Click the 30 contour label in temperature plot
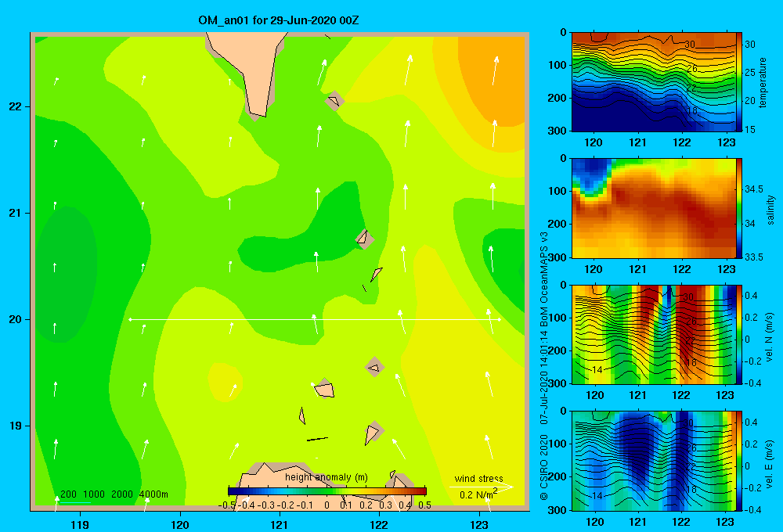783x532 pixels. click(690, 45)
